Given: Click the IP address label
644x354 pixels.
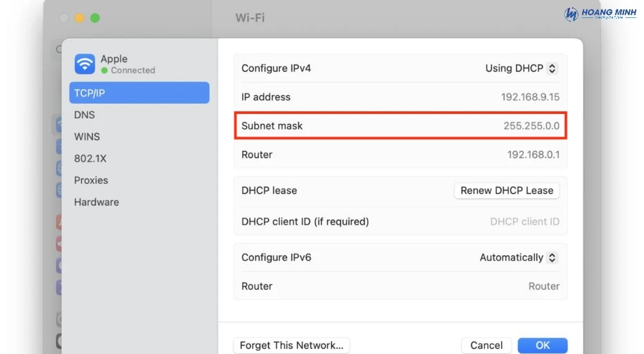Looking at the screenshot, I should coord(266,97).
